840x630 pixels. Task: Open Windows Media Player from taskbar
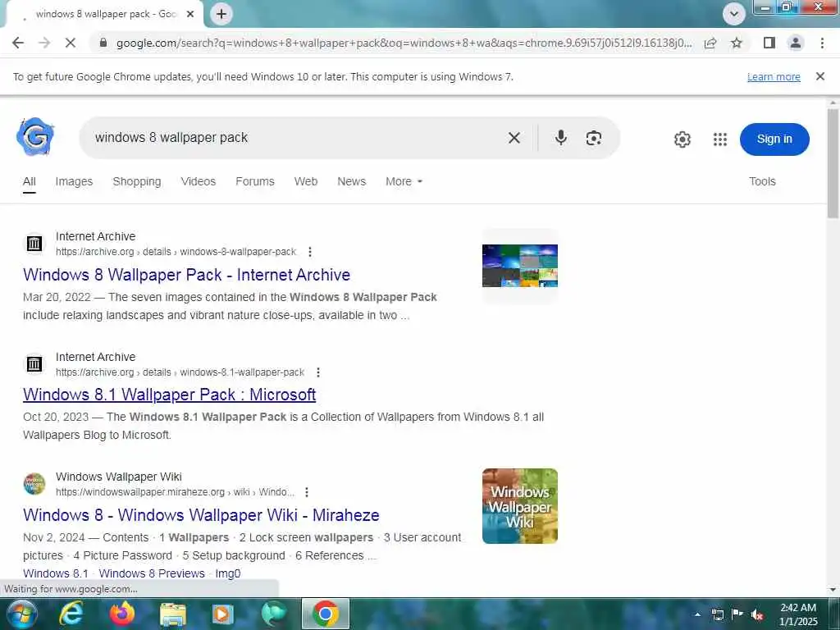pos(222,614)
